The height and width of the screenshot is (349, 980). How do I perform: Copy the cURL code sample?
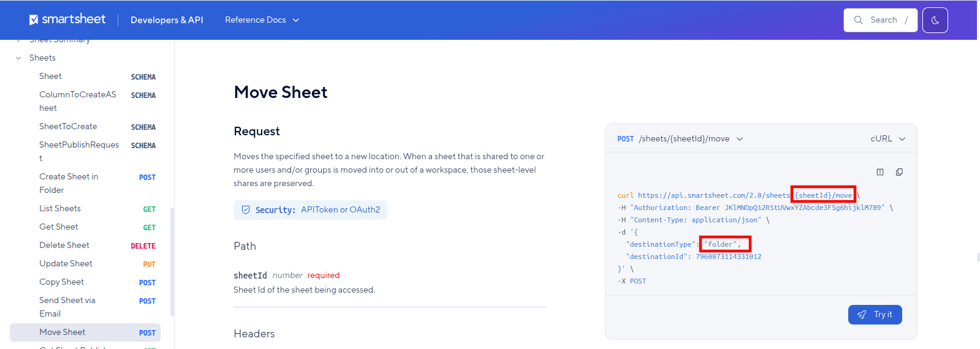[x=899, y=172]
